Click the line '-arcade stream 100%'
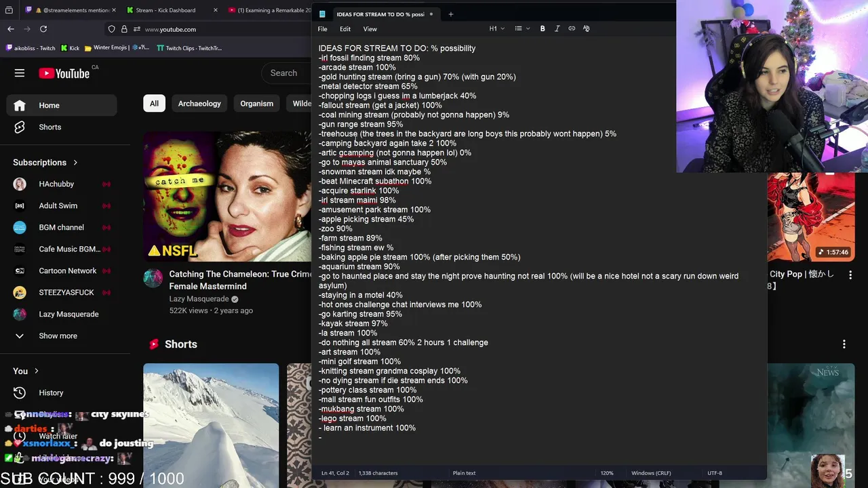Viewport: 868px width, 488px height. (x=357, y=67)
